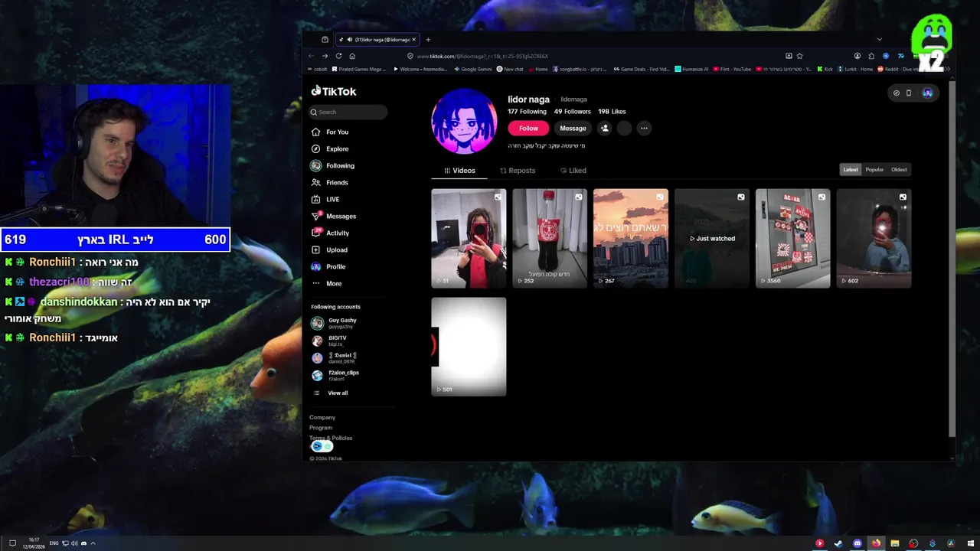Image resolution: width=980 pixels, height=551 pixels.
Task: Open the white video with 501 views
Action: click(469, 347)
